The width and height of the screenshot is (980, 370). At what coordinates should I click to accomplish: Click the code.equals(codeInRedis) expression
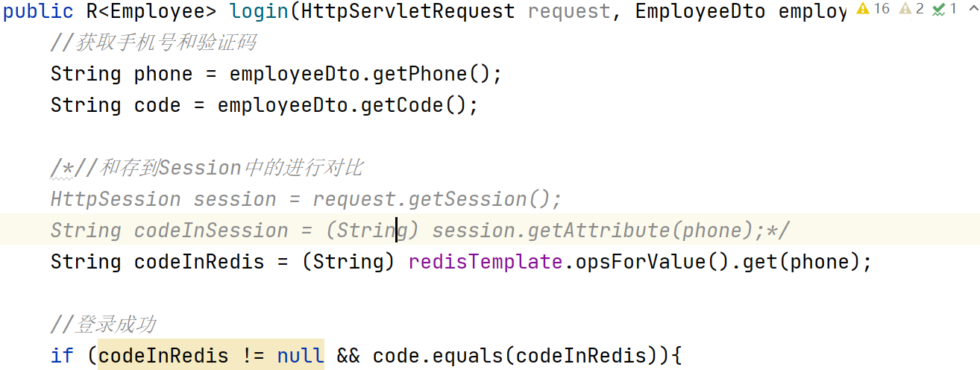(x=514, y=356)
